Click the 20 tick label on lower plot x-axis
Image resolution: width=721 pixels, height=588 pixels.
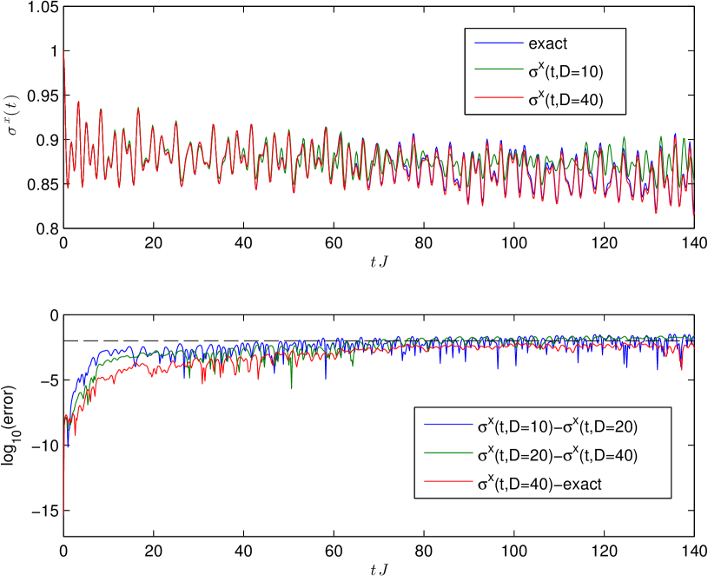click(x=153, y=551)
